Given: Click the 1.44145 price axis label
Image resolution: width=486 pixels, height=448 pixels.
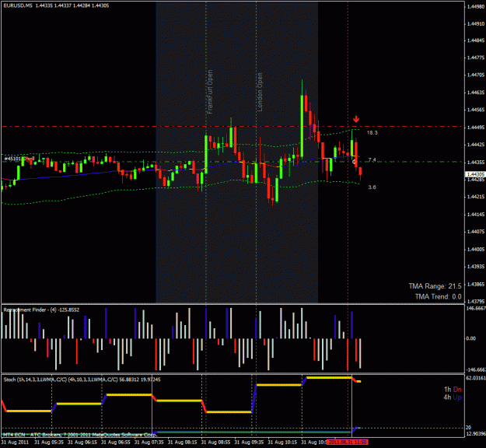Looking at the screenshot, I should [x=476, y=214].
